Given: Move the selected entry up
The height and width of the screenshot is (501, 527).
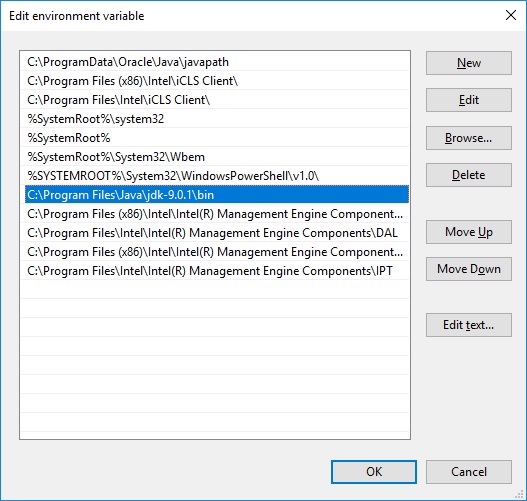Looking at the screenshot, I should (x=469, y=232).
